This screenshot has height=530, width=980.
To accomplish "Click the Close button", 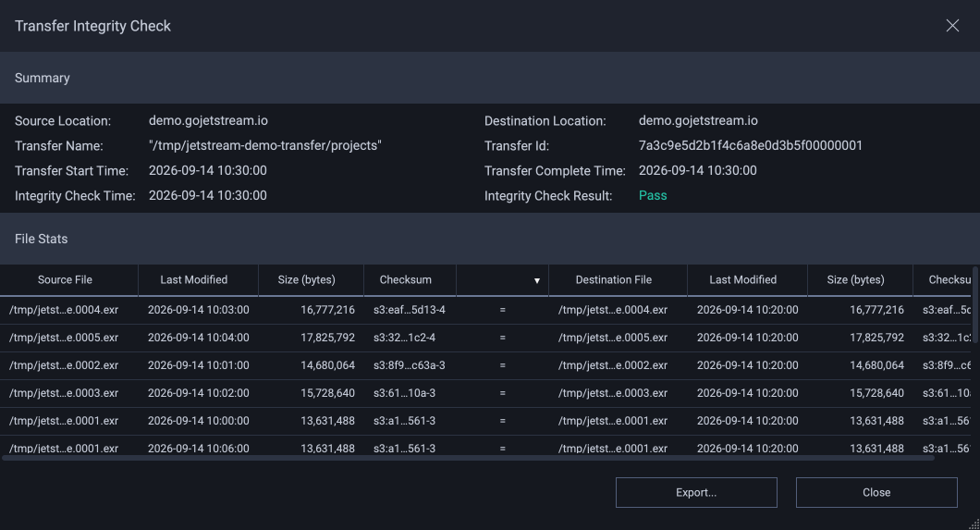I will click(x=876, y=492).
